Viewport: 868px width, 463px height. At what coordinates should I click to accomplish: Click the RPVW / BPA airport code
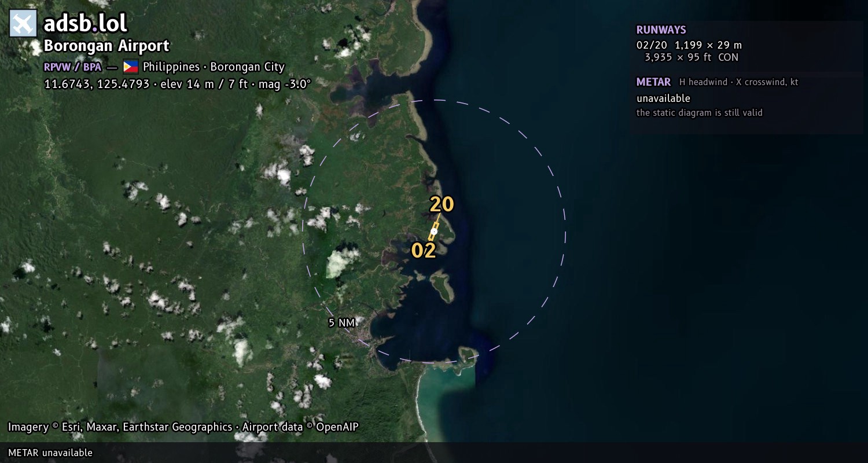pos(72,67)
